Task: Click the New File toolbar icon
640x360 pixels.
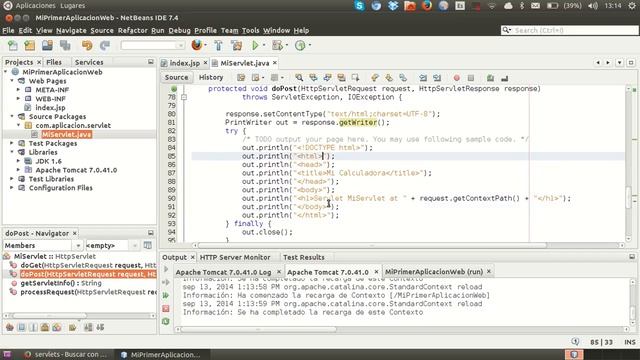Action: [x=13, y=46]
